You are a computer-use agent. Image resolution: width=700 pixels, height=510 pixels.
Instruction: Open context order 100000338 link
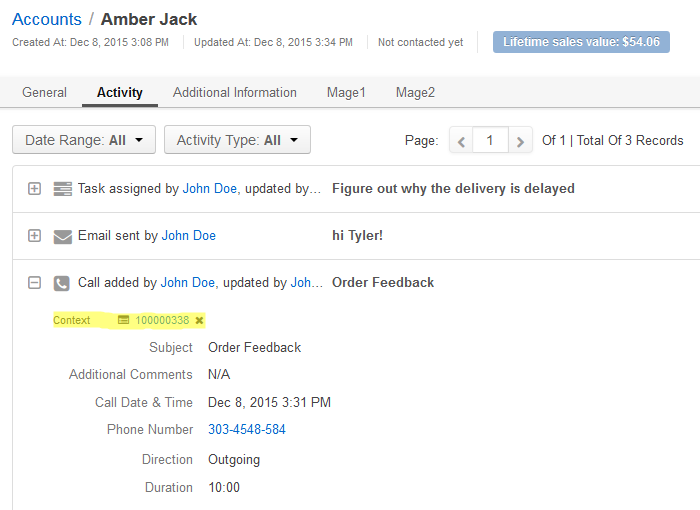[x=162, y=320]
